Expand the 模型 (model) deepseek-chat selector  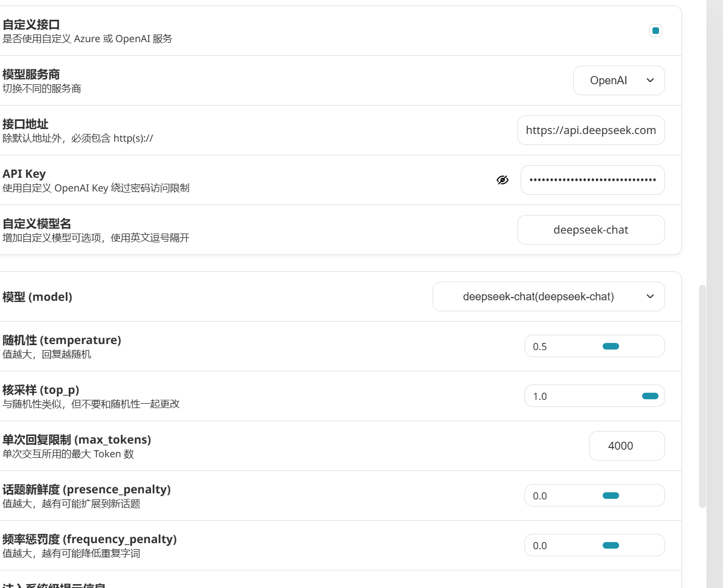549,296
